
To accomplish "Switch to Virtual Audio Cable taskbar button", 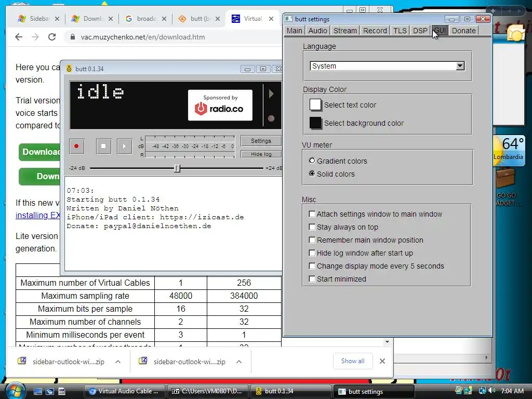I will pyautogui.click(x=125, y=391).
